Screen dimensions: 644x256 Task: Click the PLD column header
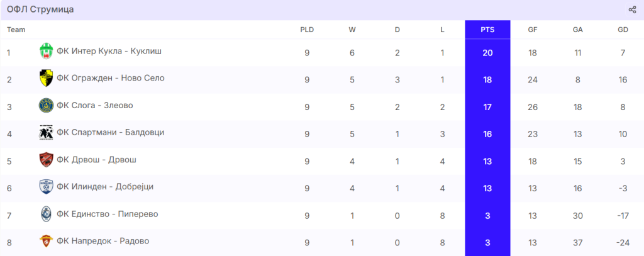pyautogui.click(x=307, y=30)
